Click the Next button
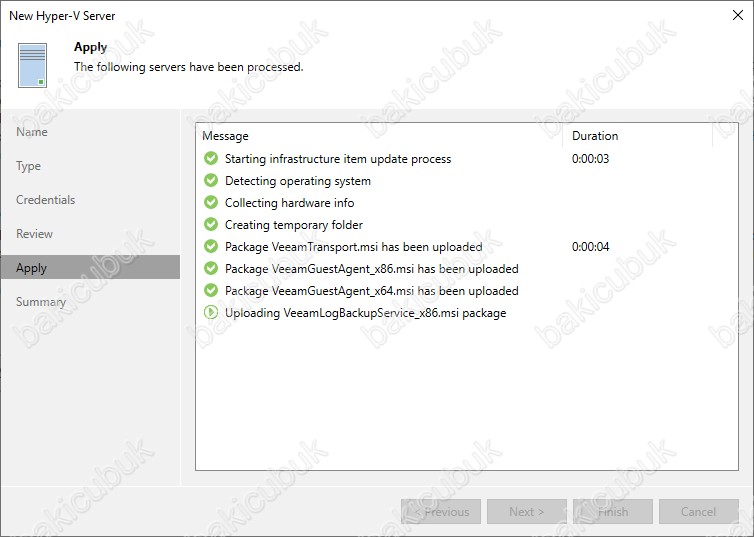The width and height of the screenshot is (754, 537). [527, 512]
